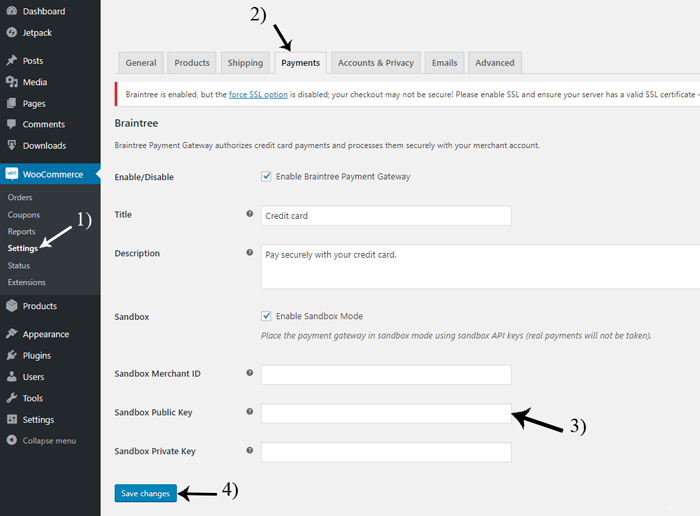Click the help icon beside Description
The image size is (700, 516).
(x=250, y=253)
